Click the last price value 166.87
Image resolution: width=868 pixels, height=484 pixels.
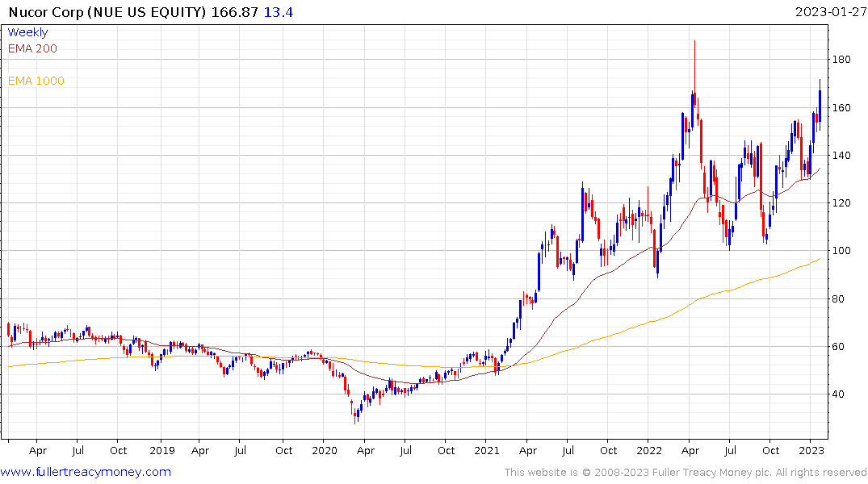tap(235, 11)
